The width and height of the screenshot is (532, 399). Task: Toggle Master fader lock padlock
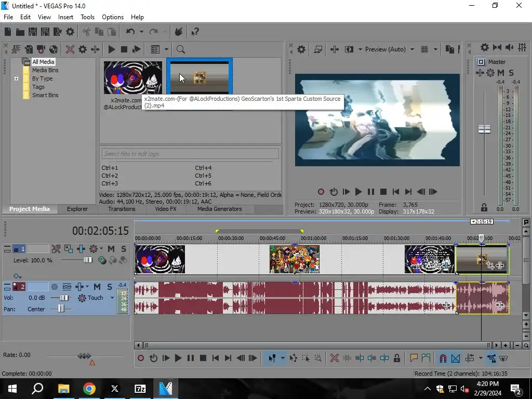(484, 207)
